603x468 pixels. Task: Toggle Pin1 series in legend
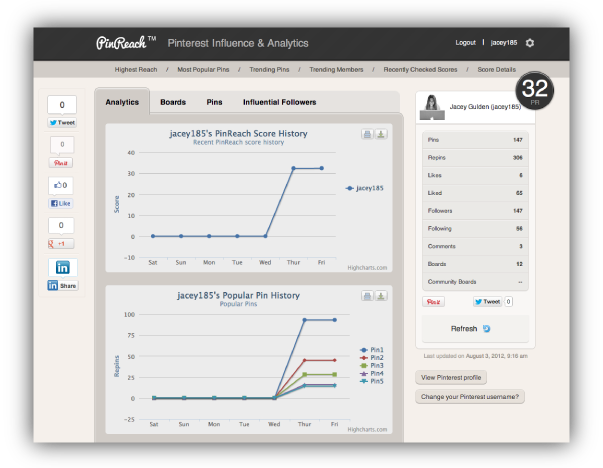371,350
